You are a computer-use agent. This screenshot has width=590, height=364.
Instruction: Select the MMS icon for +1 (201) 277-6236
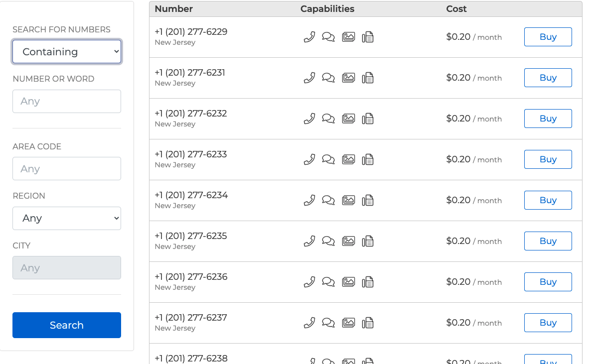point(348,282)
